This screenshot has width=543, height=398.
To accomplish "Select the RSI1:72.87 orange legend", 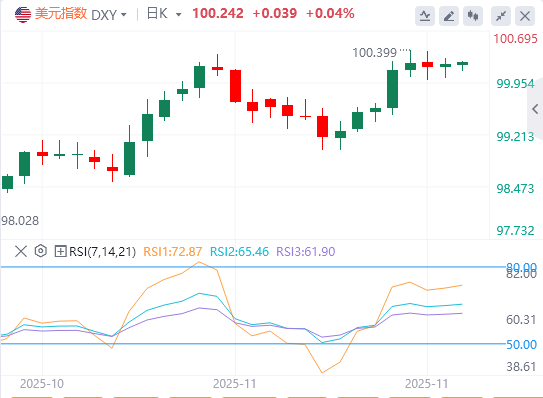I will [172, 251].
